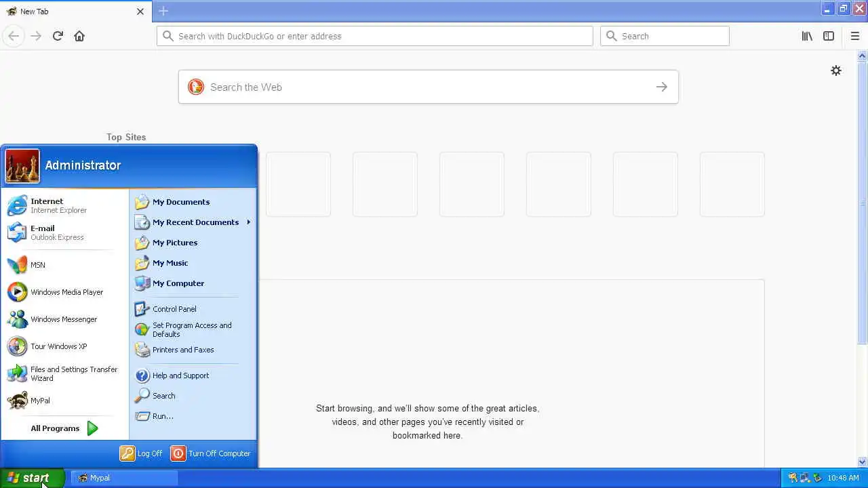The width and height of the screenshot is (868, 488).
Task: Click the Search the Web go arrow
Action: (662, 87)
